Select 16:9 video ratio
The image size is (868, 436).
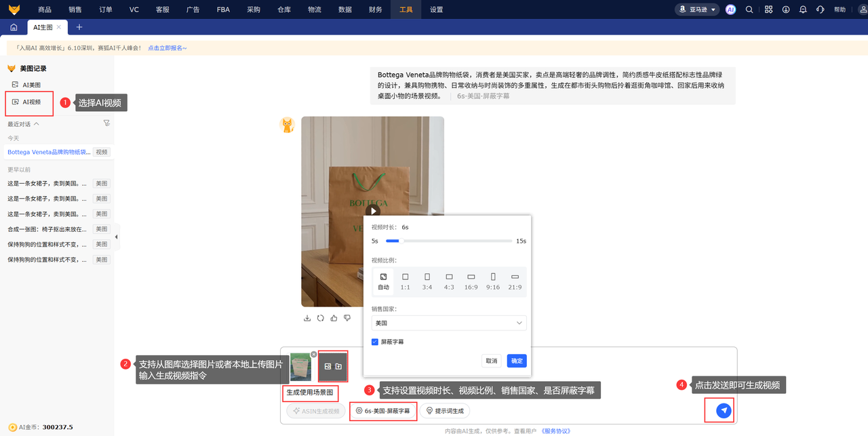471,281
